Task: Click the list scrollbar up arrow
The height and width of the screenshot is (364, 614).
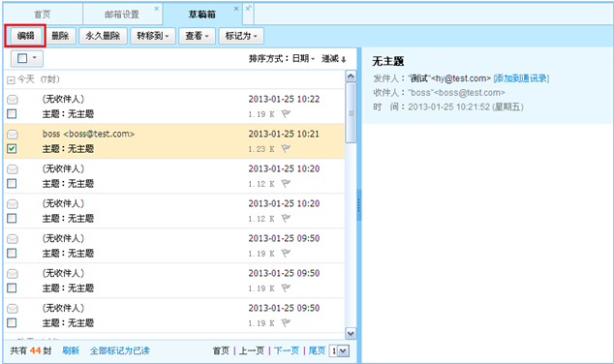Action: 351,76
